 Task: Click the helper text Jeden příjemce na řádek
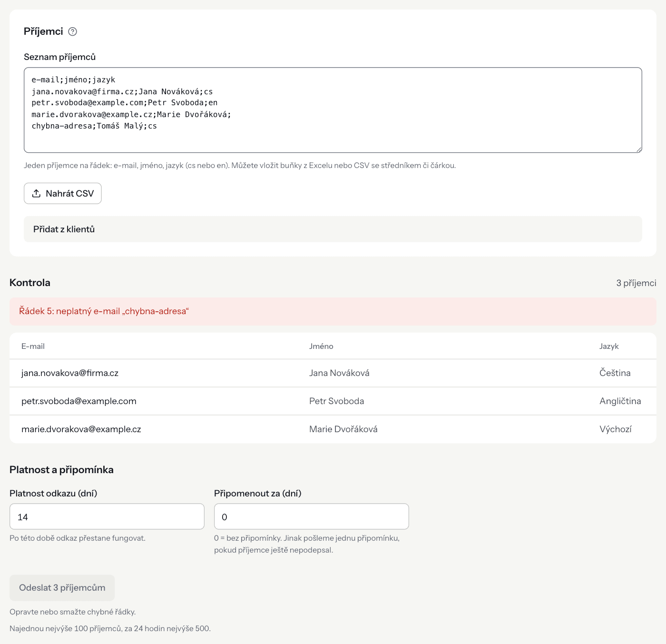tap(240, 166)
